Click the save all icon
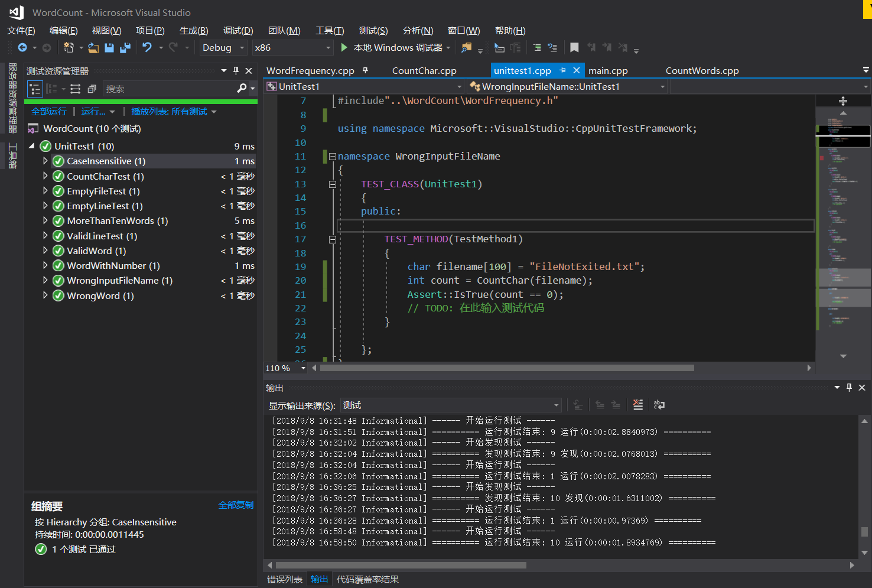This screenshot has width=872, height=588. (125, 47)
